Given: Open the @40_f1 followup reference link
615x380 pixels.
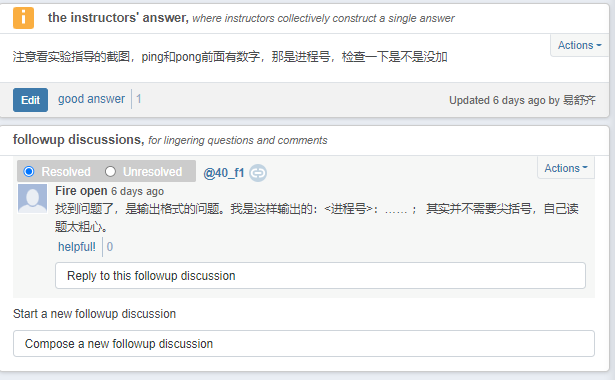Looking at the screenshot, I should click(224, 173).
